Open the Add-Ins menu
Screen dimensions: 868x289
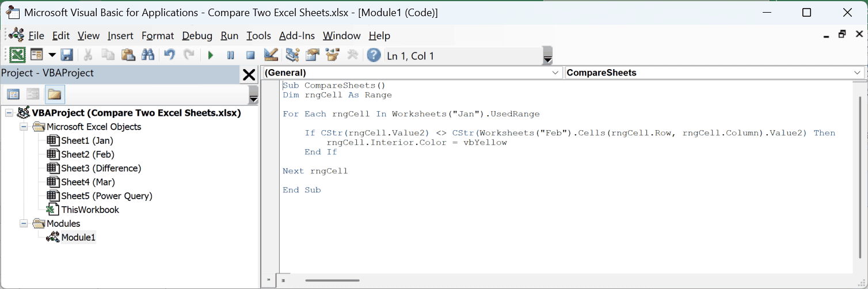click(297, 36)
